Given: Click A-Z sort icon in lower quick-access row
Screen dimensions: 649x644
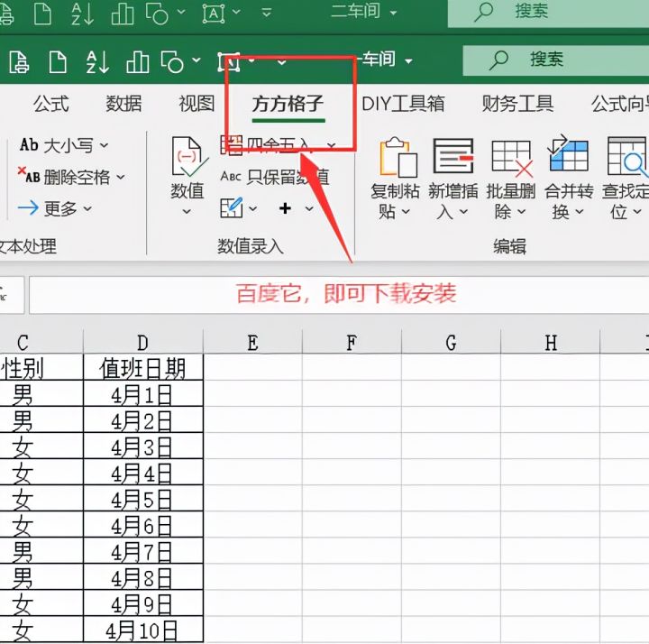Looking at the screenshot, I should [97, 62].
